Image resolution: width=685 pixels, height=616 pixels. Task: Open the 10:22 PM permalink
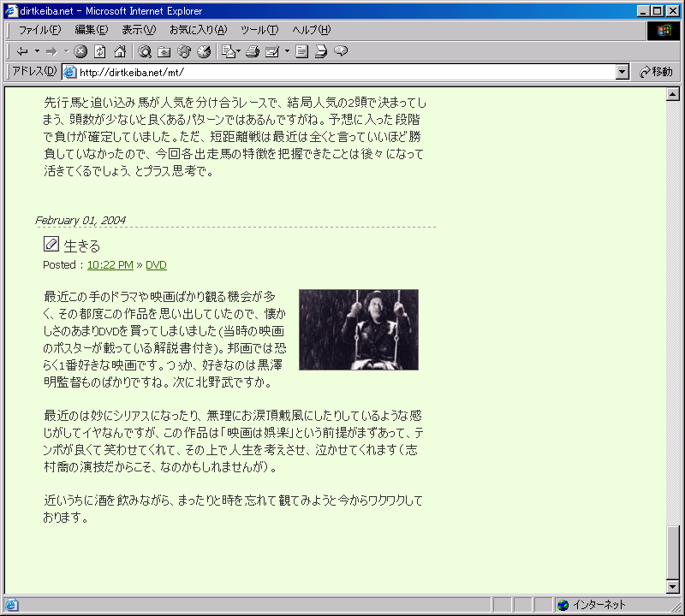point(110,265)
